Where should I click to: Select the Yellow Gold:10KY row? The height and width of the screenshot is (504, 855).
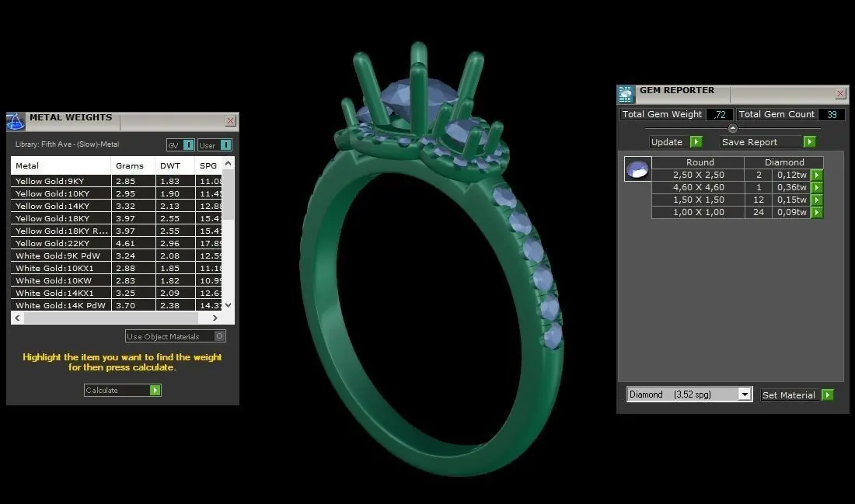coord(116,193)
